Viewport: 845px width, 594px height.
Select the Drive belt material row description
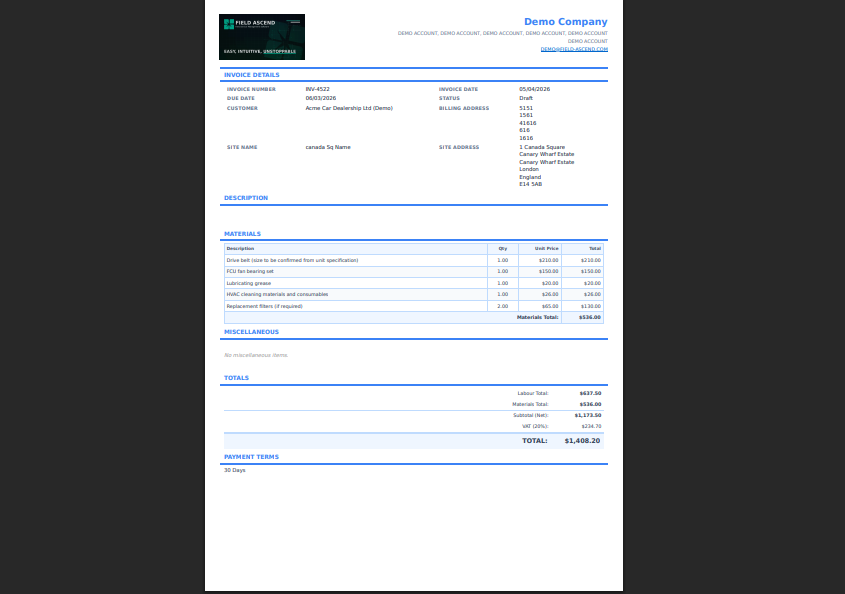[292, 260]
